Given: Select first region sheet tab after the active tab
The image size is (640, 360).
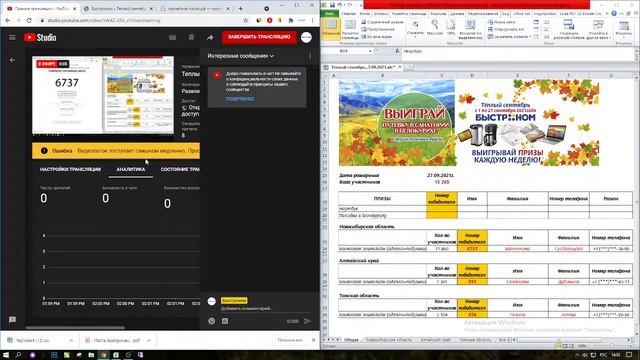Looking at the screenshot, I should [388, 340].
